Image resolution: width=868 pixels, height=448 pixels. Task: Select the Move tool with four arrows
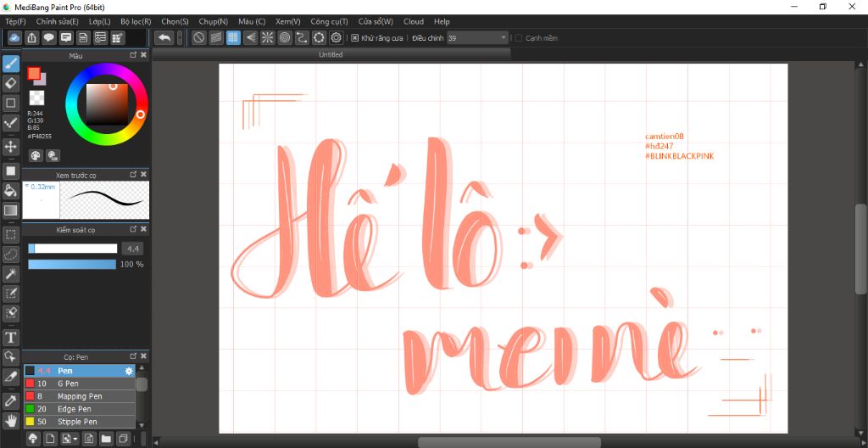[x=10, y=147]
